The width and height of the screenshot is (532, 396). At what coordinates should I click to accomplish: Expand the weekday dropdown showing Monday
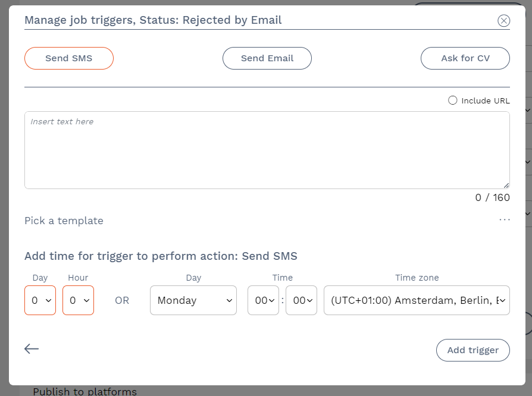193,300
